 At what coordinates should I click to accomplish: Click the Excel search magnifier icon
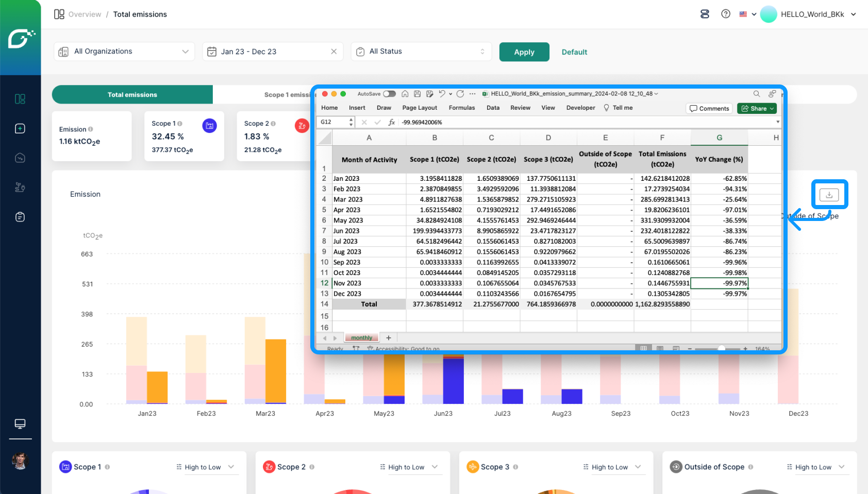(x=756, y=94)
